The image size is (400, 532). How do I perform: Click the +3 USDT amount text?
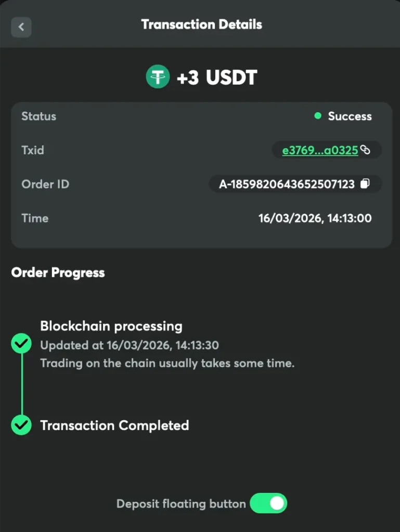pyautogui.click(x=217, y=78)
